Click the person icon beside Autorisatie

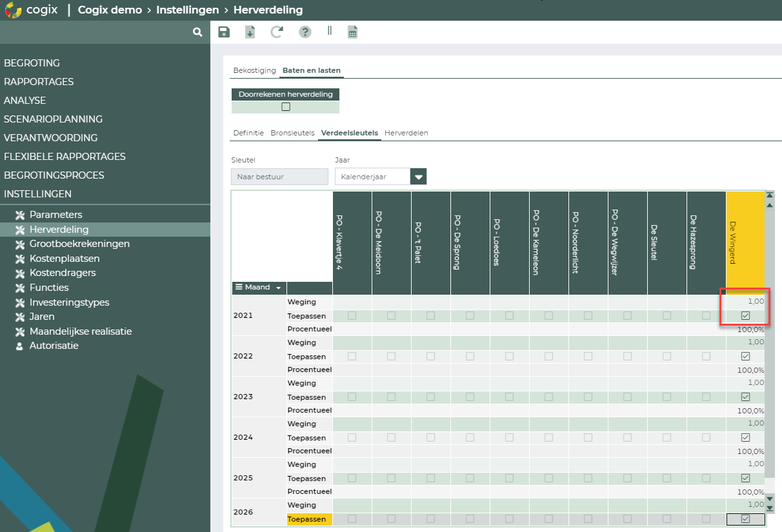tap(19, 346)
